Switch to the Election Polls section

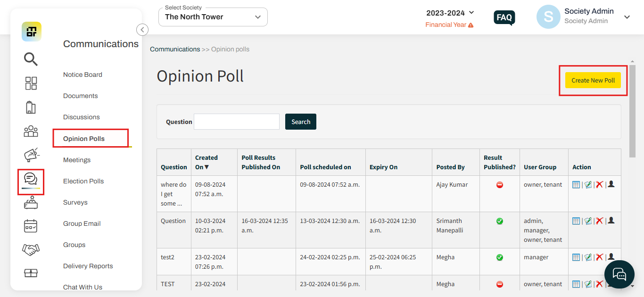tap(83, 181)
